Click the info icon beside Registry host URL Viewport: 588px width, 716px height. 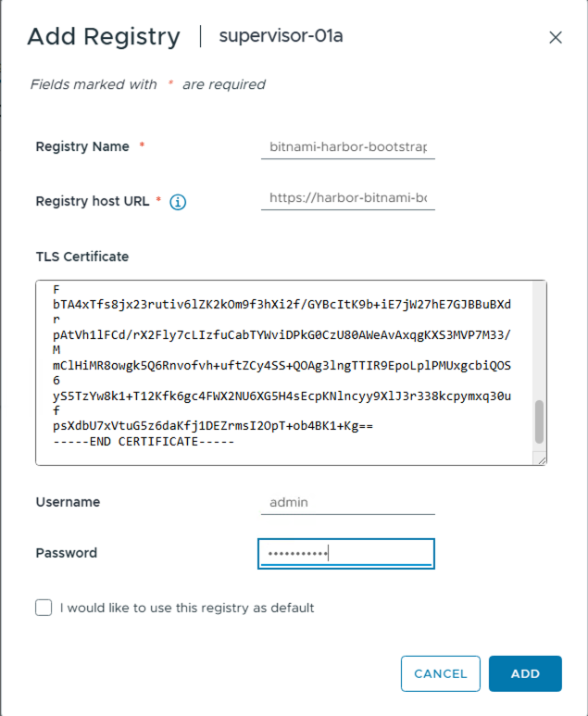pyautogui.click(x=178, y=201)
